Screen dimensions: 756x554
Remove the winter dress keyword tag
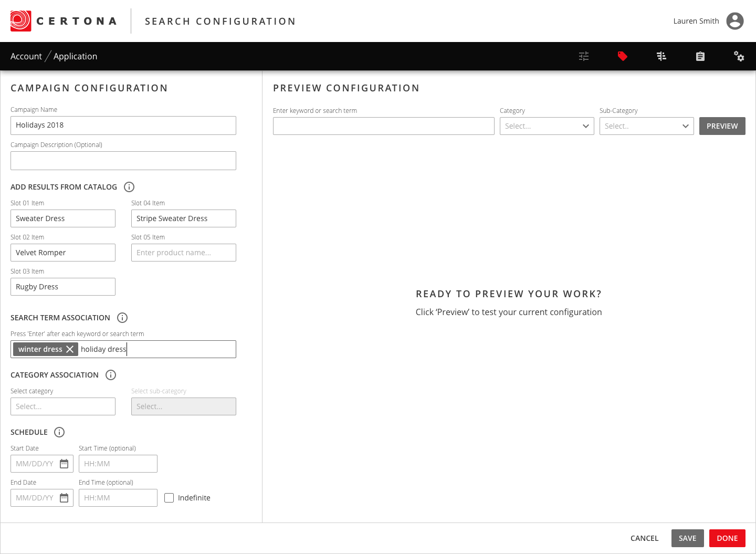(70, 349)
